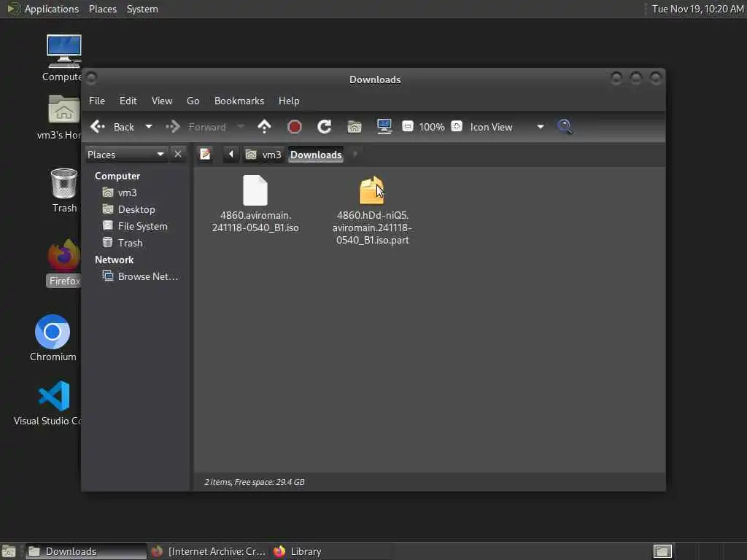
Task: Switch to Downloads taskbar window
Action: [x=86, y=551]
